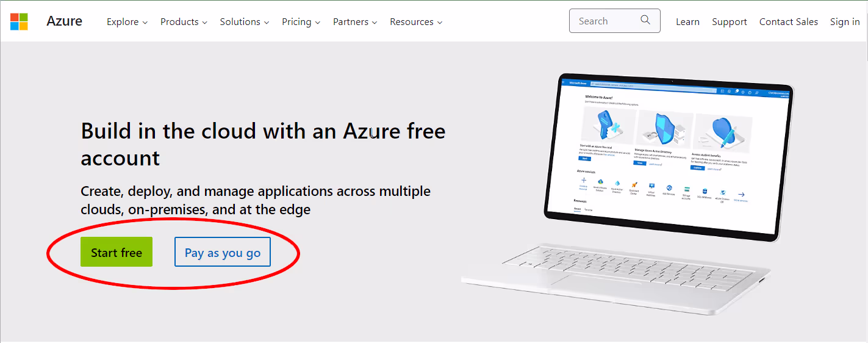Click the chevron next to Explore

tap(145, 23)
